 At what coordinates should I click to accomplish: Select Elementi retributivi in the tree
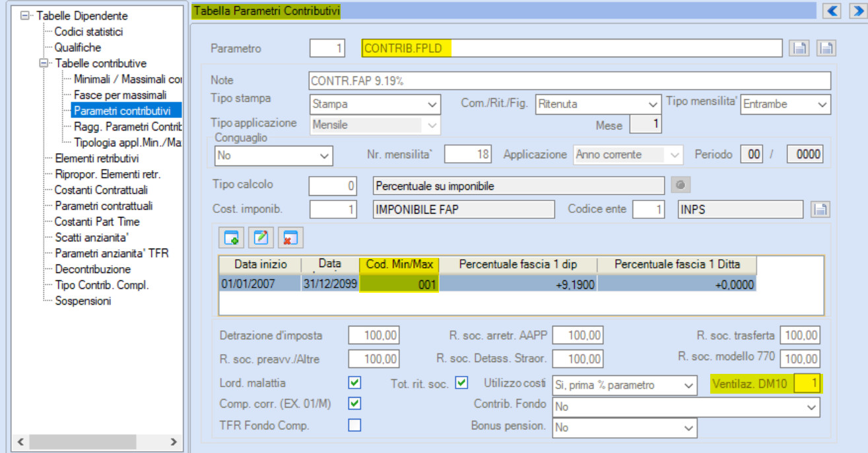[x=97, y=158]
